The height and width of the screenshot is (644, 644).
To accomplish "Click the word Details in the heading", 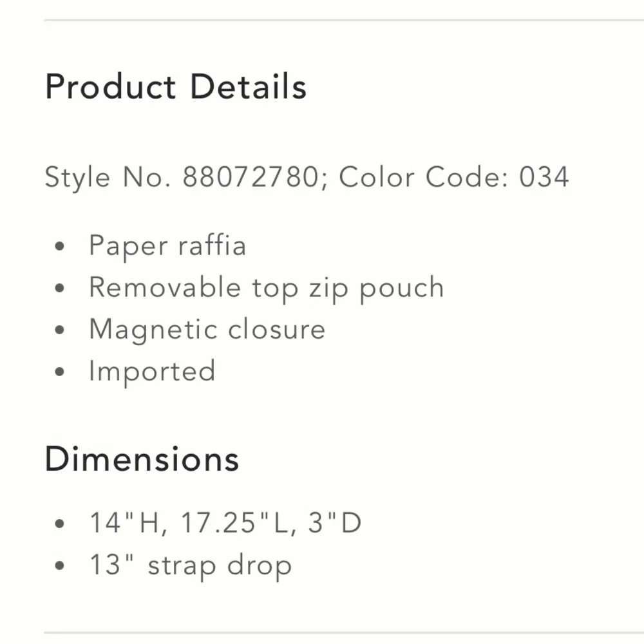I will [x=249, y=87].
